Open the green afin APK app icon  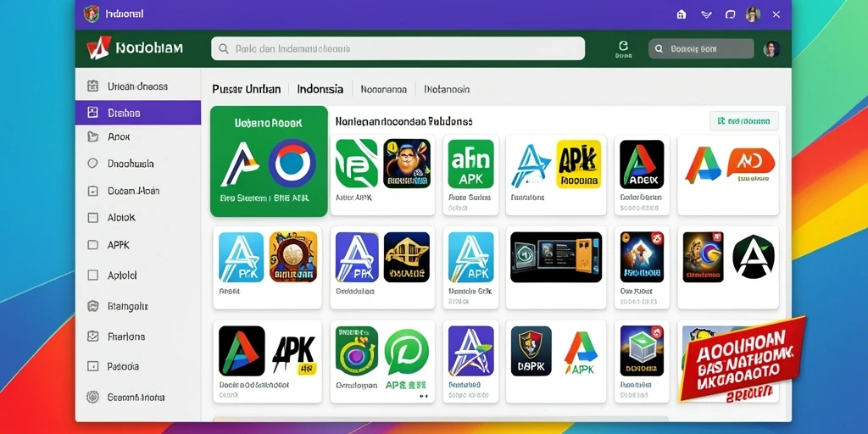(x=470, y=164)
